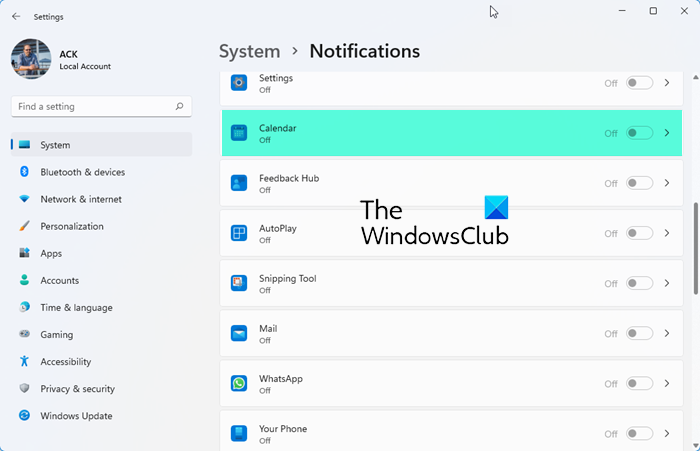Click the back arrow icon in Settings

click(16, 17)
